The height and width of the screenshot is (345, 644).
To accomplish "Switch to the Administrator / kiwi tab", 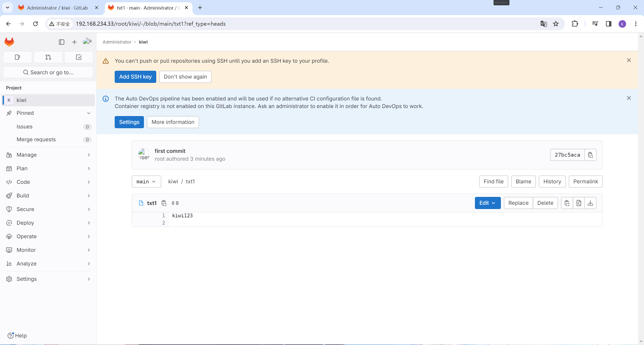I will (x=57, y=8).
